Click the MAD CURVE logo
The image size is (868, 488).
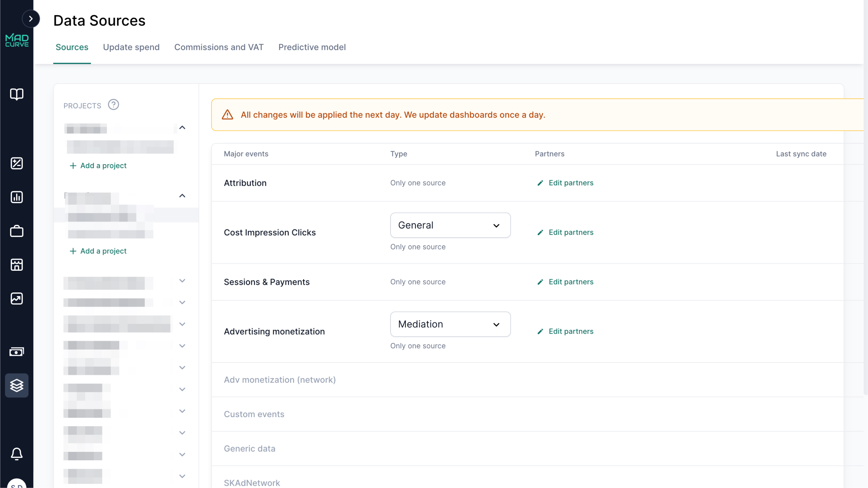16,40
